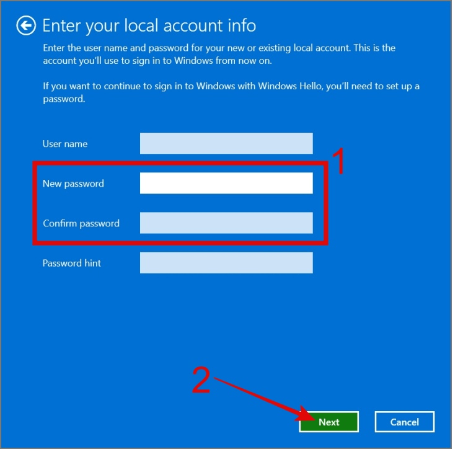This screenshot has width=476, height=449.
Task: Select the Confirm password field
Action: pos(226,223)
